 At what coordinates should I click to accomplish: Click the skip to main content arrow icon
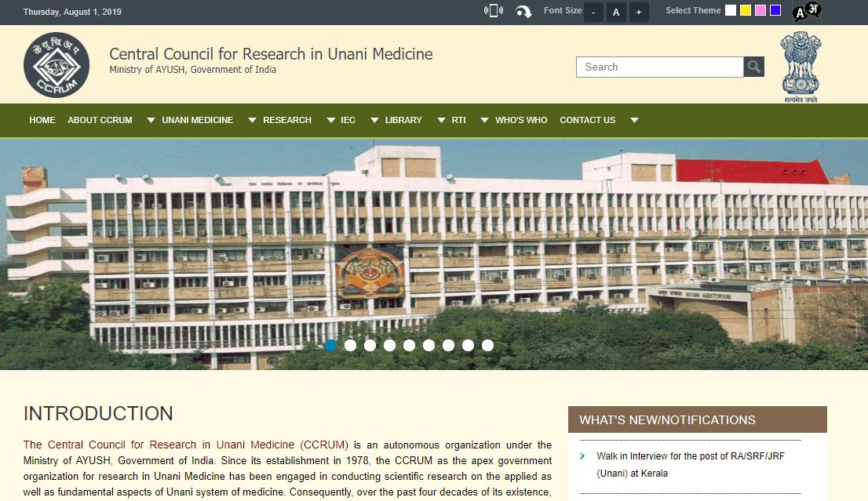[523, 12]
